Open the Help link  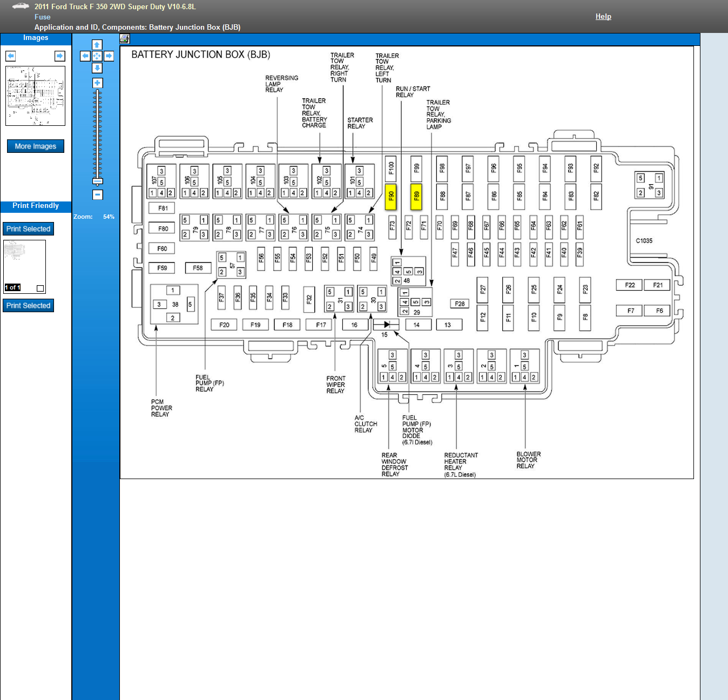tap(603, 16)
